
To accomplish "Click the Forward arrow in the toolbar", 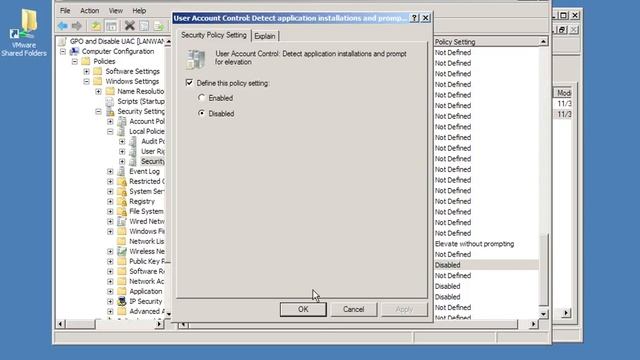I will pos(77,26).
